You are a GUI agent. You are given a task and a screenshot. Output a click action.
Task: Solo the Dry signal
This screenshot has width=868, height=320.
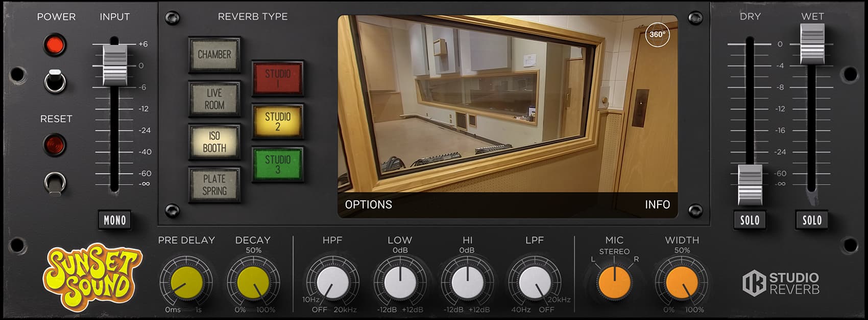click(750, 220)
